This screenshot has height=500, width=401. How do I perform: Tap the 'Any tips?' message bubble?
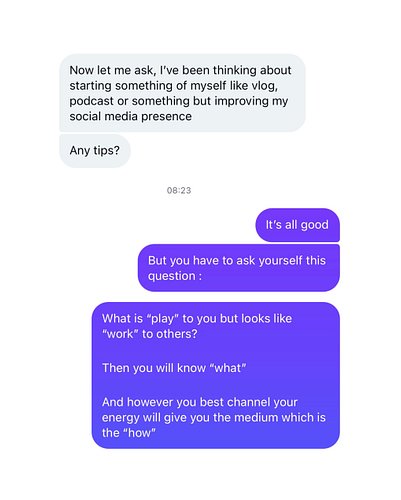pyautogui.click(x=95, y=151)
